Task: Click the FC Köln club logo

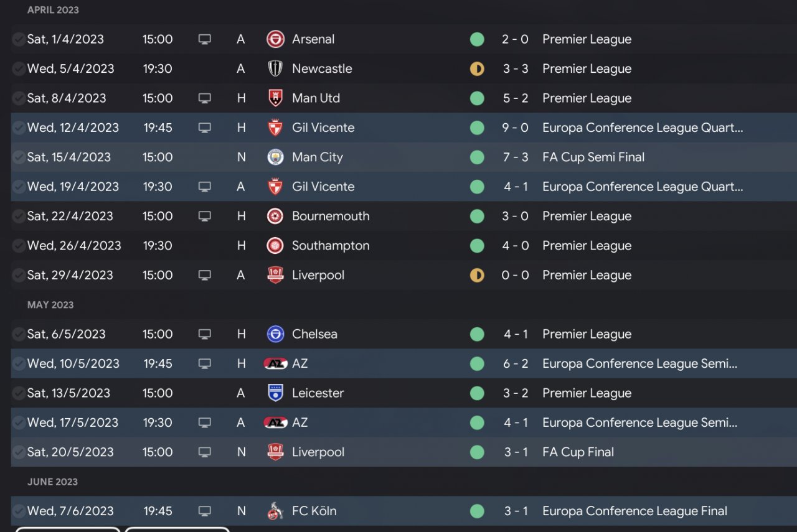Action: click(275, 511)
